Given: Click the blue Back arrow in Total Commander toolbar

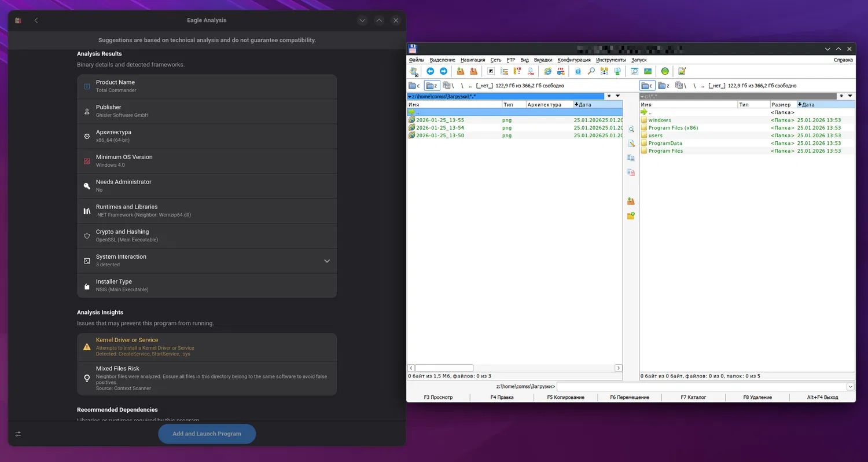Looking at the screenshot, I should [x=430, y=71].
